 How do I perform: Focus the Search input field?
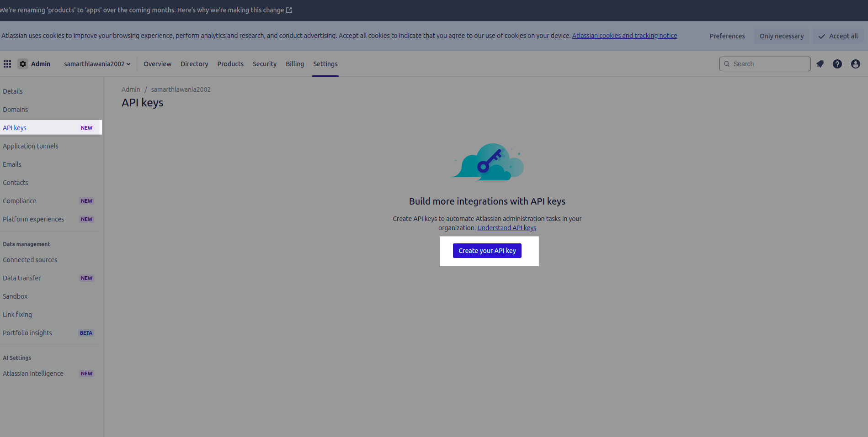pyautogui.click(x=765, y=64)
